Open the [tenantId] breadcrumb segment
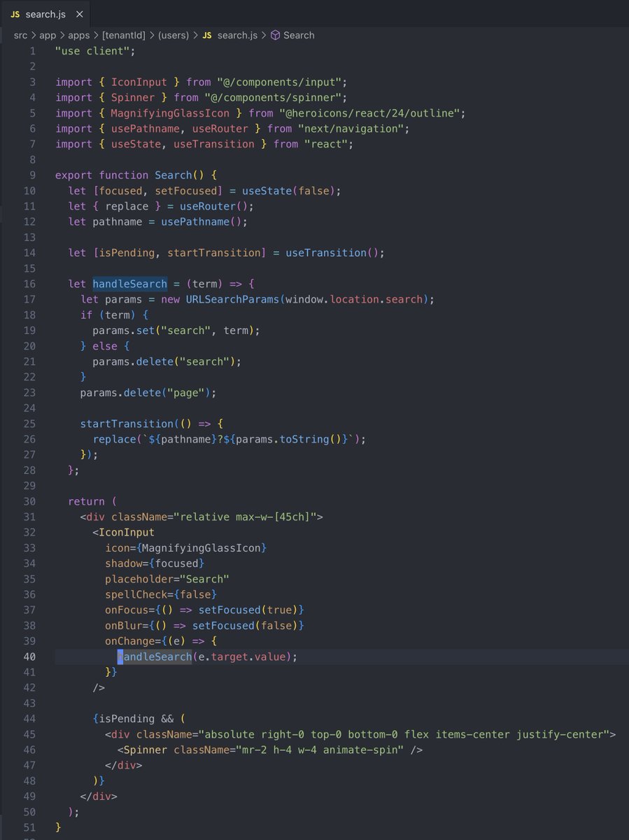 125,35
